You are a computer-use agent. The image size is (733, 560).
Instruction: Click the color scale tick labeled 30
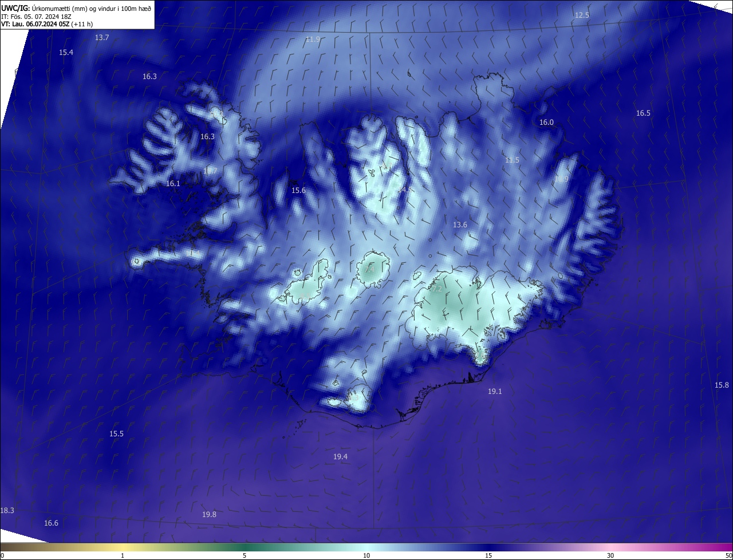click(x=610, y=555)
